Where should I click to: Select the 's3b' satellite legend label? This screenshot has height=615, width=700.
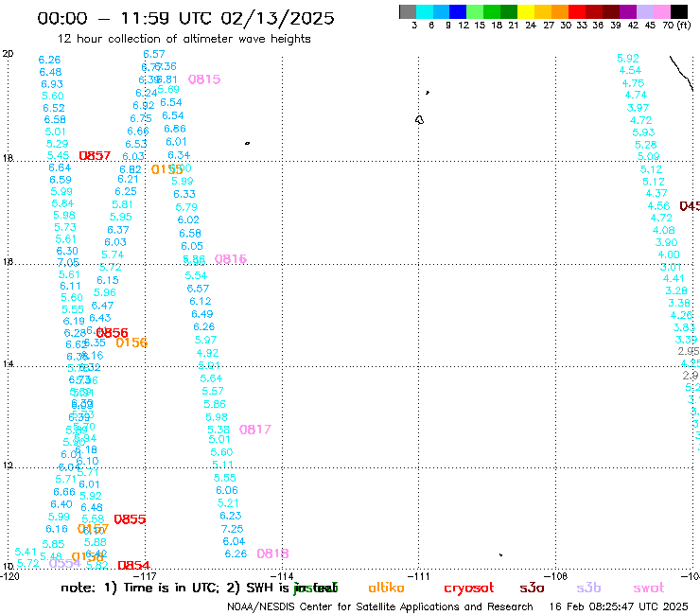pyautogui.click(x=588, y=588)
